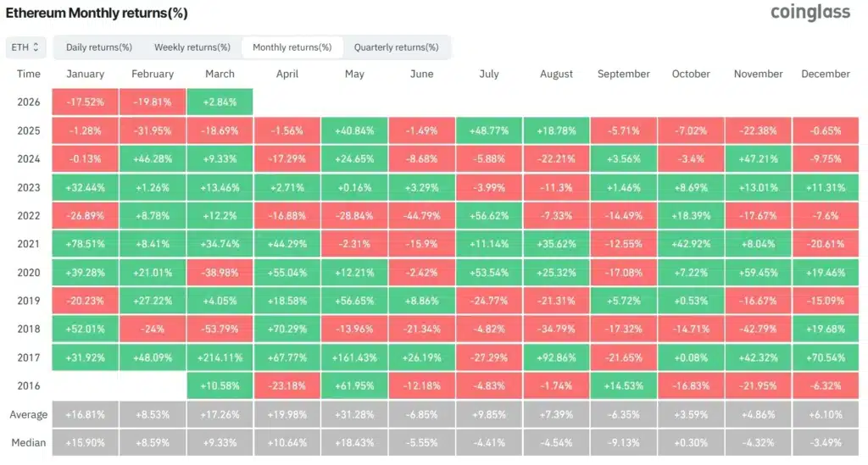Image resolution: width=868 pixels, height=465 pixels.
Task: Click the 2016 September +14.53% cell
Action: click(x=623, y=386)
